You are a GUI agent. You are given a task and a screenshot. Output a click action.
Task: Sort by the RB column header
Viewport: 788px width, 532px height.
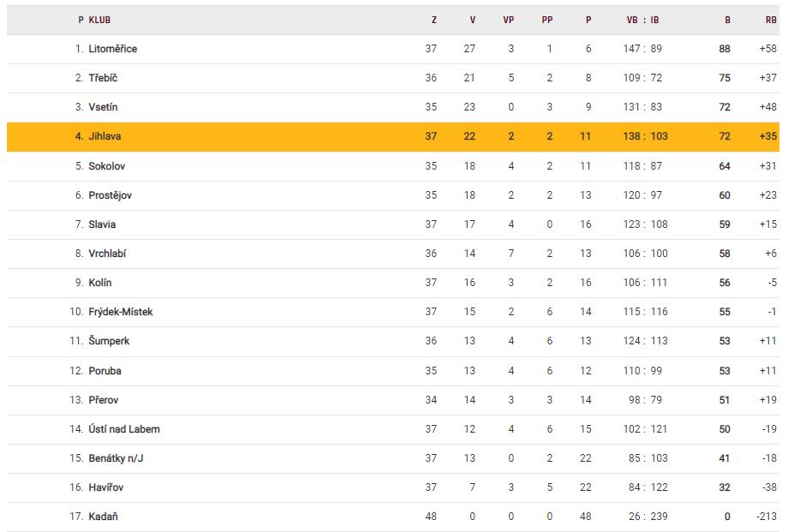click(771, 20)
